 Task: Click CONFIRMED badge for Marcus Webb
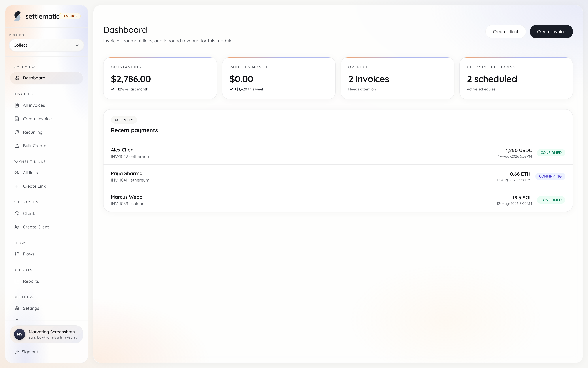pyautogui.click(x=551, y=200)
